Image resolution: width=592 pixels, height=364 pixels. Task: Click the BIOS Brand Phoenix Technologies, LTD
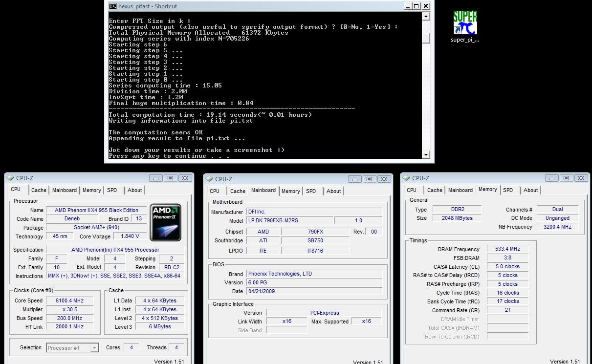[314, 274]
